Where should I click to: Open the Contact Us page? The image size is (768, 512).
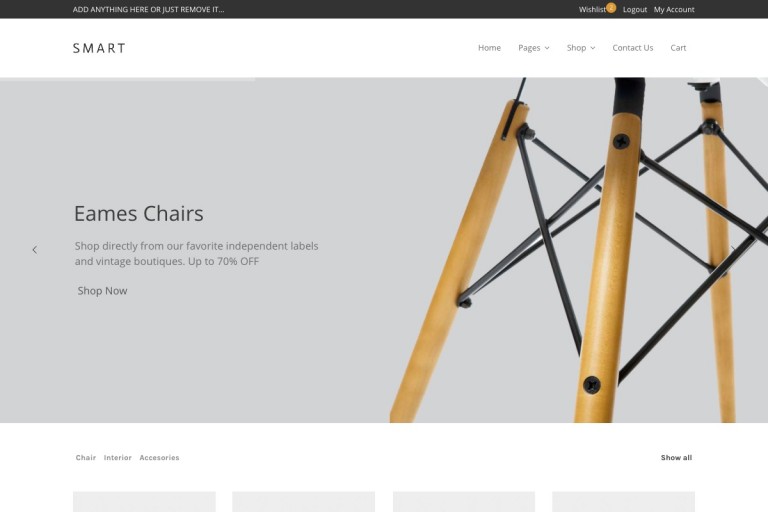(632, 48)
